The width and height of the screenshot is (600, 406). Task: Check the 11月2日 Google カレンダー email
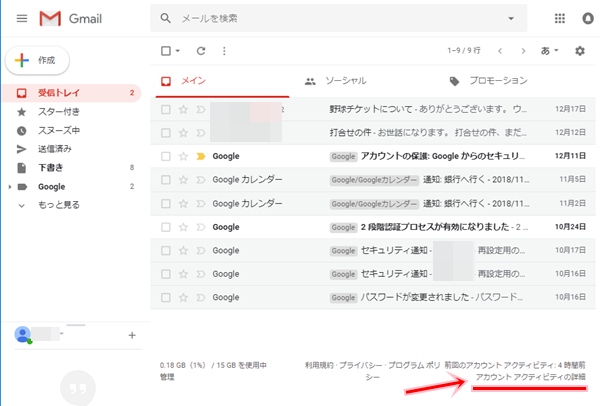coord(166,204)
